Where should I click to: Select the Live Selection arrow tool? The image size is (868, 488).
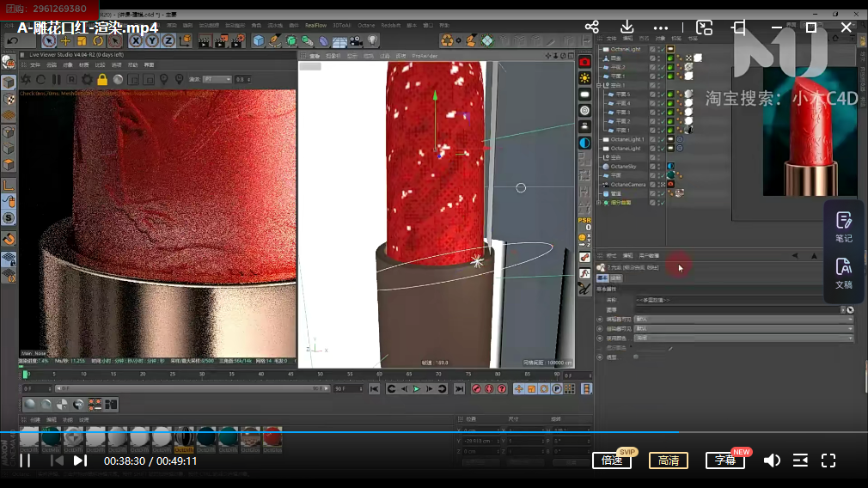click(x=49, y=41)
